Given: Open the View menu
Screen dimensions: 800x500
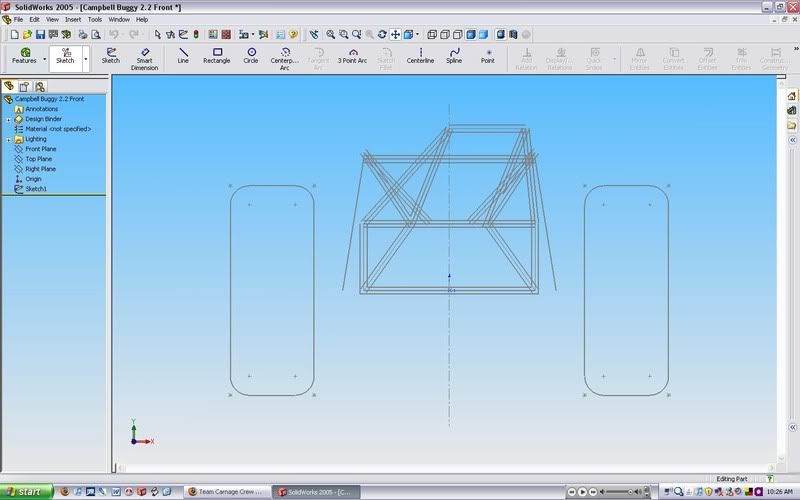Looking at the screenshot, I should click(x=53, y=19).
